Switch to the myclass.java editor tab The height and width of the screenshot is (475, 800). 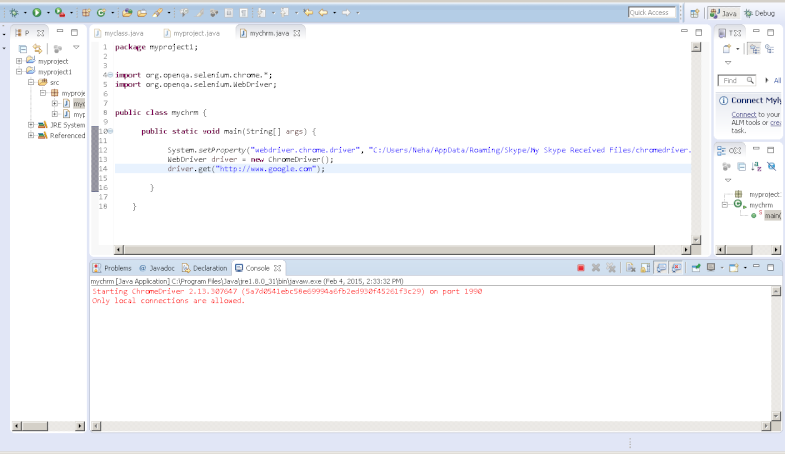tap(119, 33)
